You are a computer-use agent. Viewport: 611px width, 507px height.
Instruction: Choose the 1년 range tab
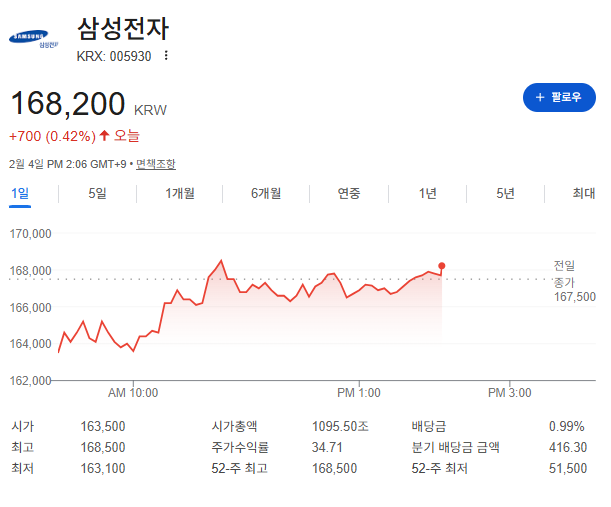click(x=428, y=193)
